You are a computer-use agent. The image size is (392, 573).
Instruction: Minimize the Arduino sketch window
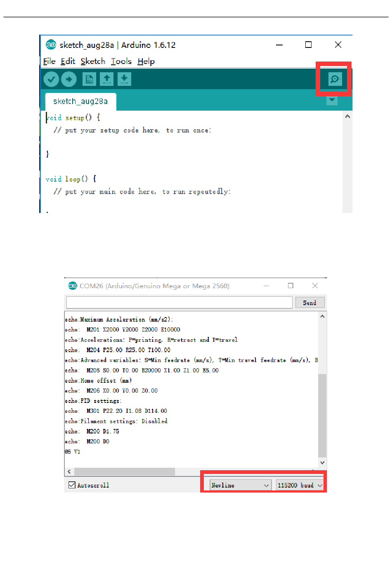point(279,45)
